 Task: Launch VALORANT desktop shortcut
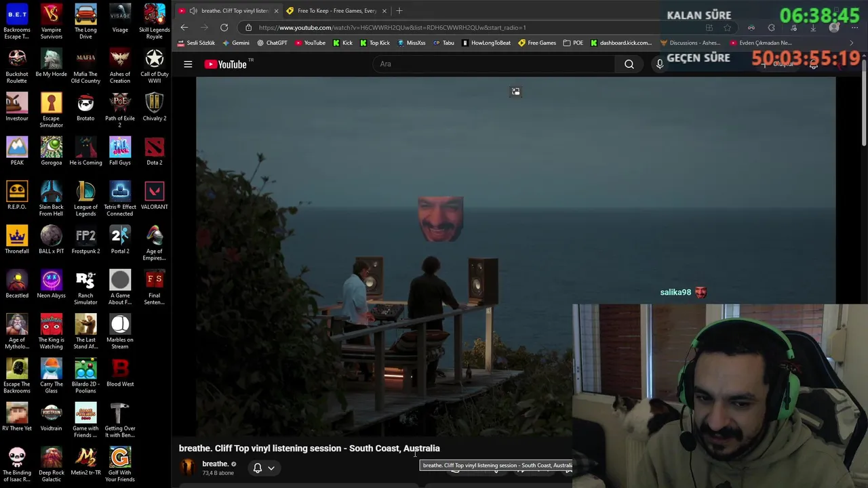tap(155, 195)
